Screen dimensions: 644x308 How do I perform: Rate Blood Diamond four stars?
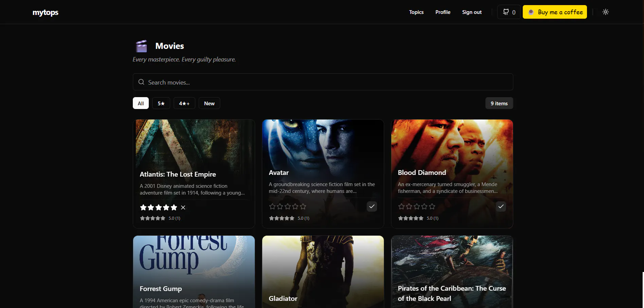click(x=424, y=206)
